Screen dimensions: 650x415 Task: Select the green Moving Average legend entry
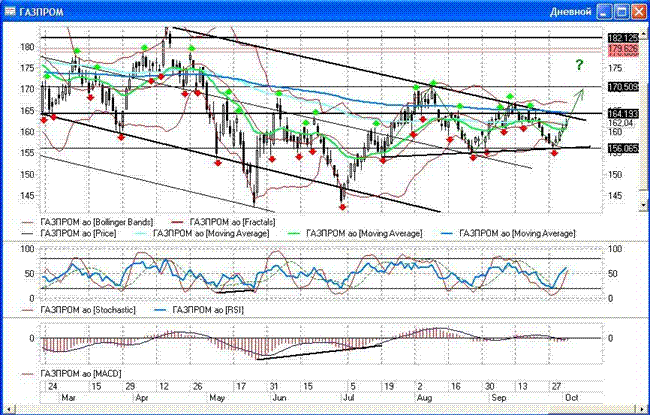(x=355, y=233)
